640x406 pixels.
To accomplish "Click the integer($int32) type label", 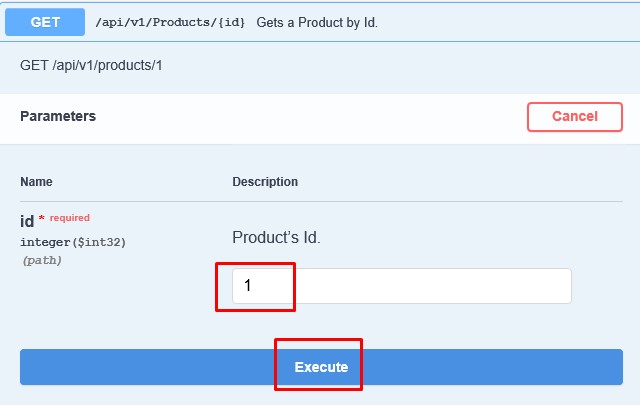I will point(73,242).
